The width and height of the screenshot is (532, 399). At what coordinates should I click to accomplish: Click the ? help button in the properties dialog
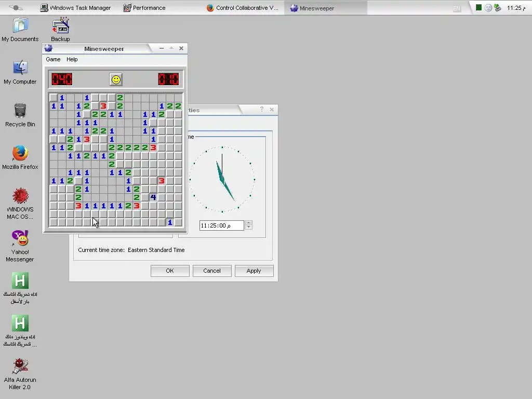262,109
